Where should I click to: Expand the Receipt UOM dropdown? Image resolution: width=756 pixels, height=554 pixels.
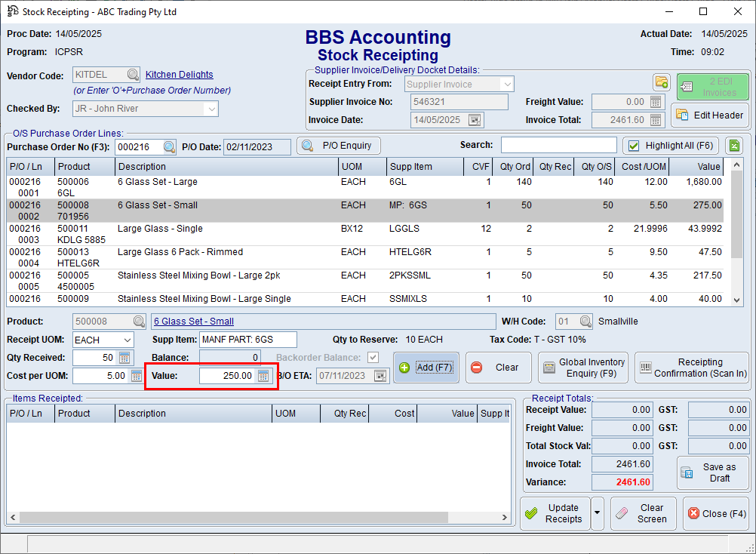point(126,340)
